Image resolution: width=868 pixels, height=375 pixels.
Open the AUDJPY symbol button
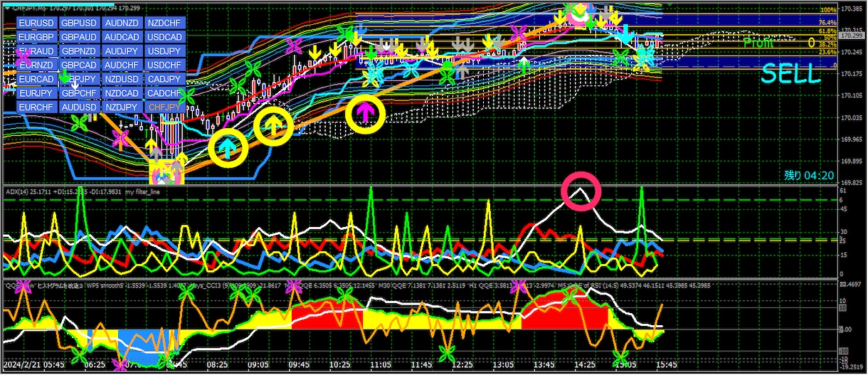click(x=122, y=51)
